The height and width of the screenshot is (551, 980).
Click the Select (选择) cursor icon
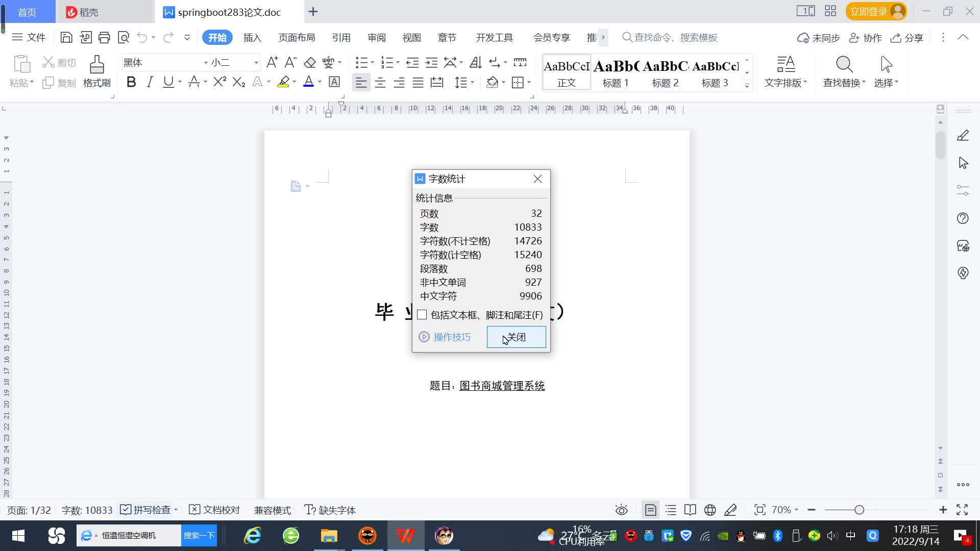886,71
